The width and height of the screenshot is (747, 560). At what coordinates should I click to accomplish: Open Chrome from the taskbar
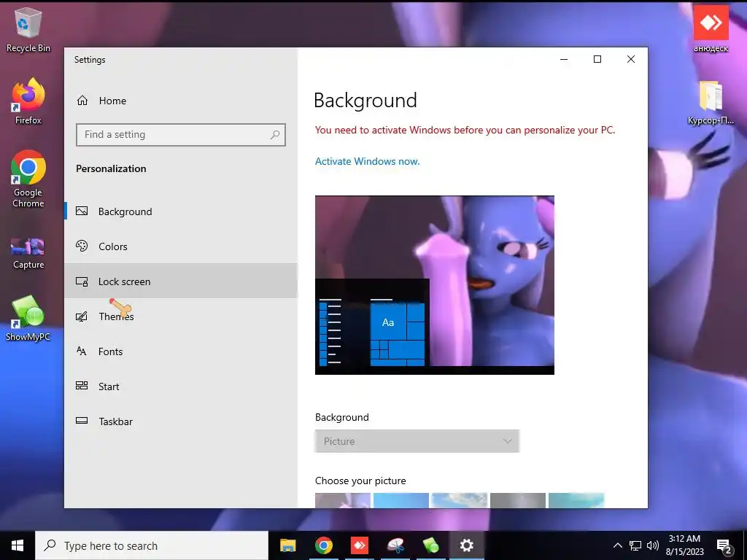point(323,545)
